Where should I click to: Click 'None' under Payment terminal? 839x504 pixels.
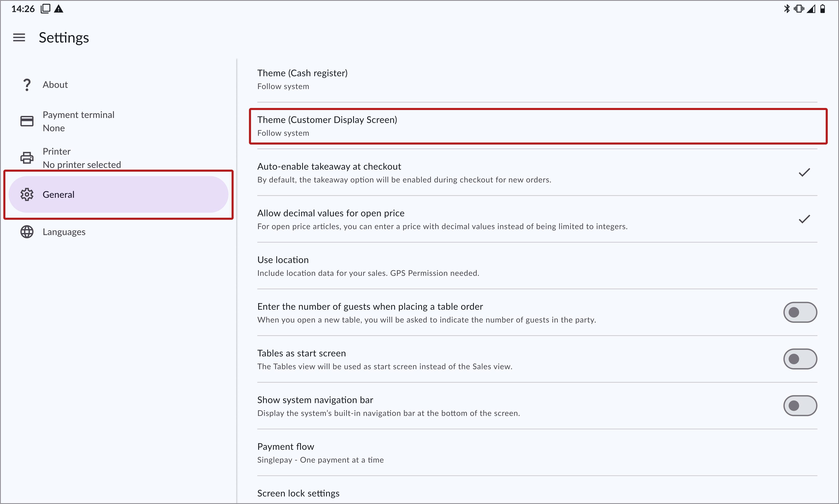[54, 128]
